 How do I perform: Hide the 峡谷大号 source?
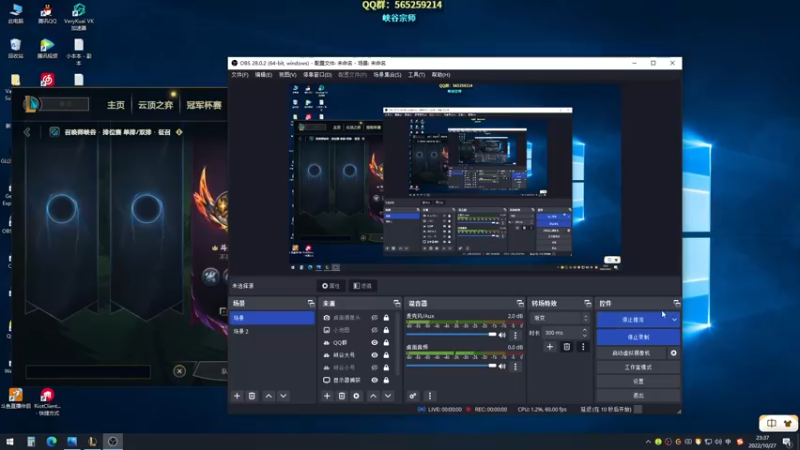374,355
